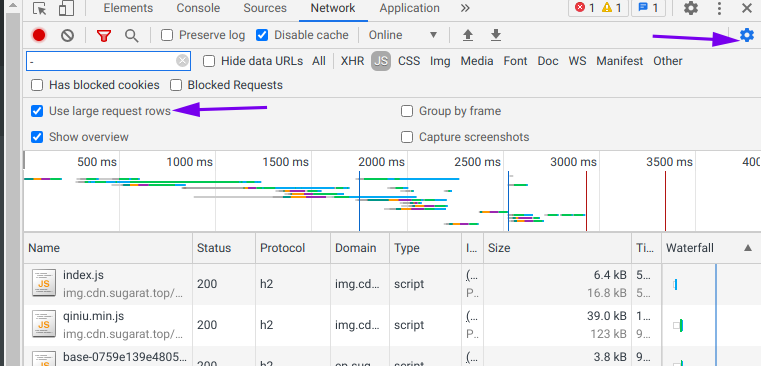Toggle the red filter funnel icon
This screenshot has height=366, width=761.
tap(104, 35)
